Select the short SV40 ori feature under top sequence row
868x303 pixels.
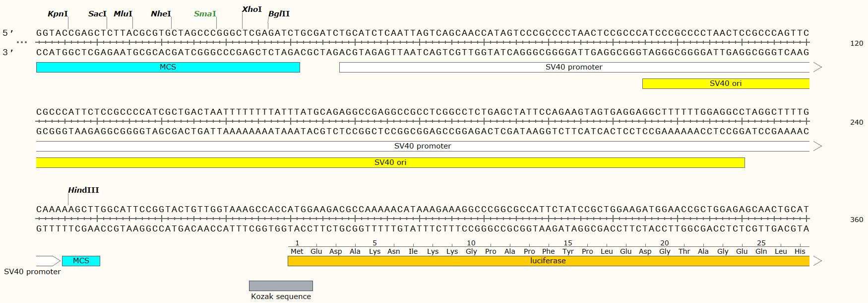point(725,83)
